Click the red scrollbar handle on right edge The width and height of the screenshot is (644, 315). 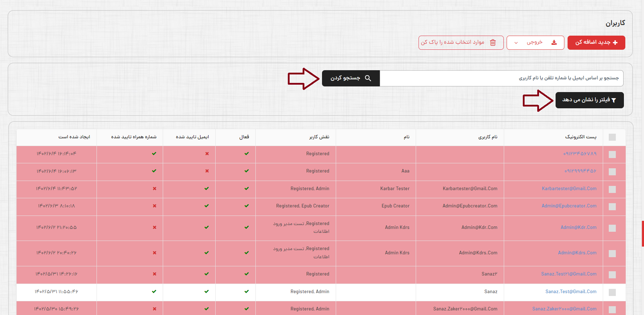(x=643, y=234)
